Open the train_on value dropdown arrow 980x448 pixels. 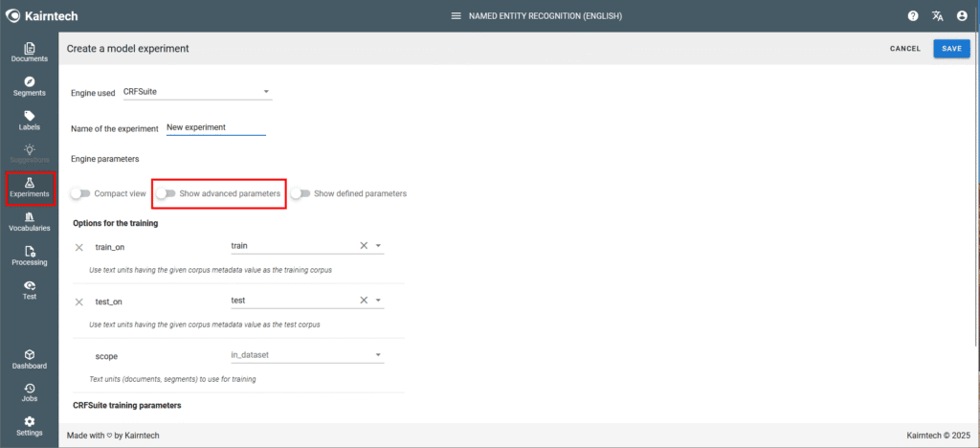point(379,246)
